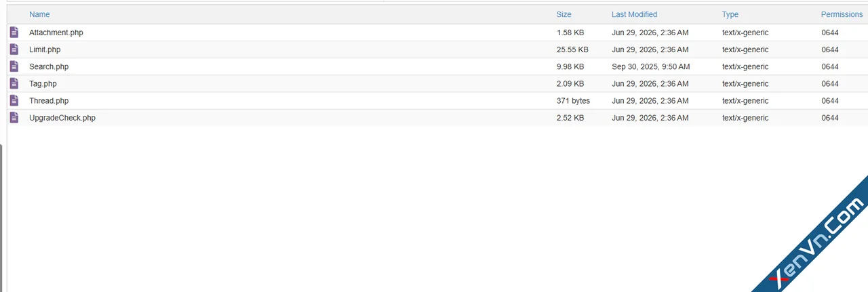This screenshot has width=868, height=292.
Task: Sort by the Last Modified column header
Action: (x=634, y=14)
